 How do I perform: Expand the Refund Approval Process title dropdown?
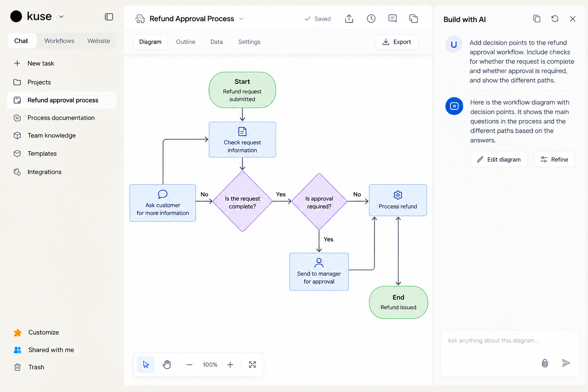tap(241, 19)
